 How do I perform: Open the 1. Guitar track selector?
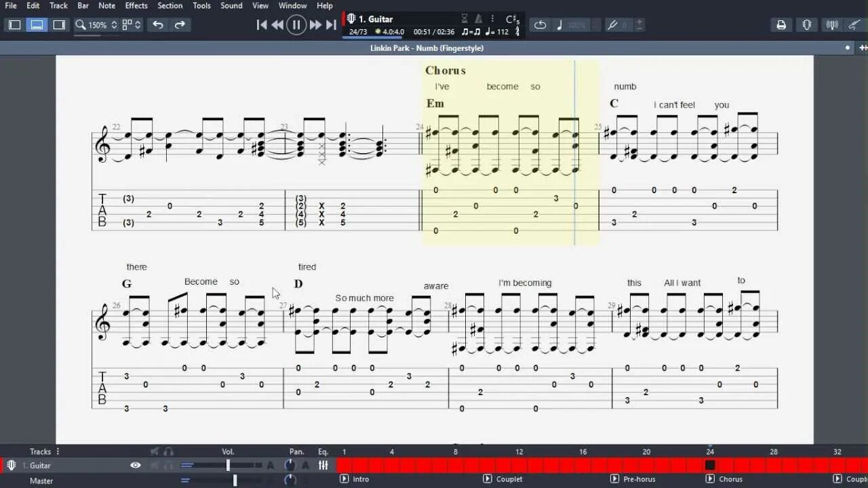[x=376, y=19]
